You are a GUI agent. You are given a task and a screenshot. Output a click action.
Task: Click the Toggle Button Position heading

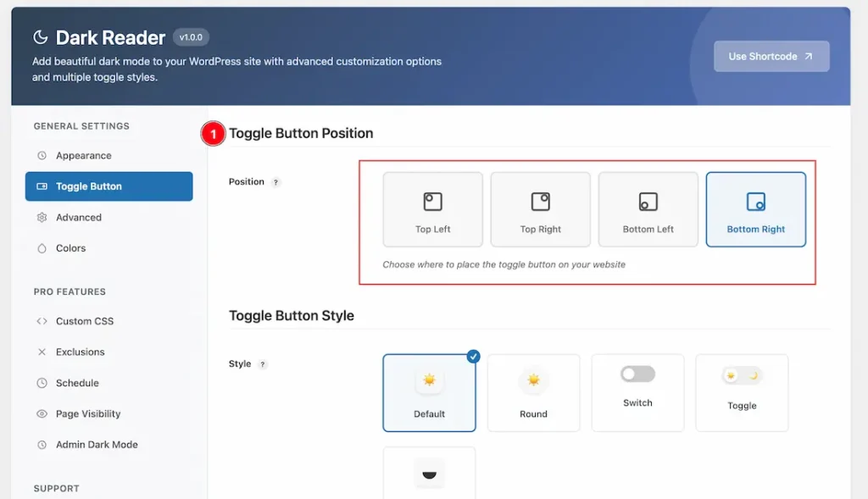point(301,133)
